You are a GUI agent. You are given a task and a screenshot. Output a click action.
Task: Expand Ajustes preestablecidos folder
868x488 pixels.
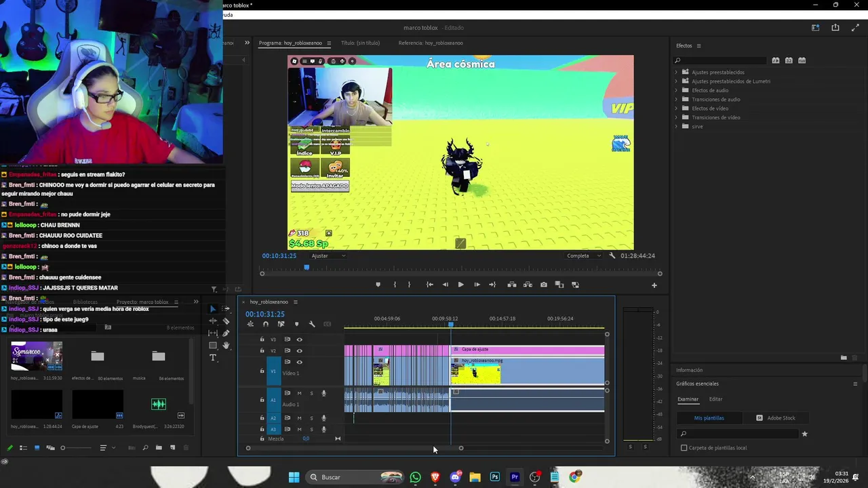click(x=676, y=72)
